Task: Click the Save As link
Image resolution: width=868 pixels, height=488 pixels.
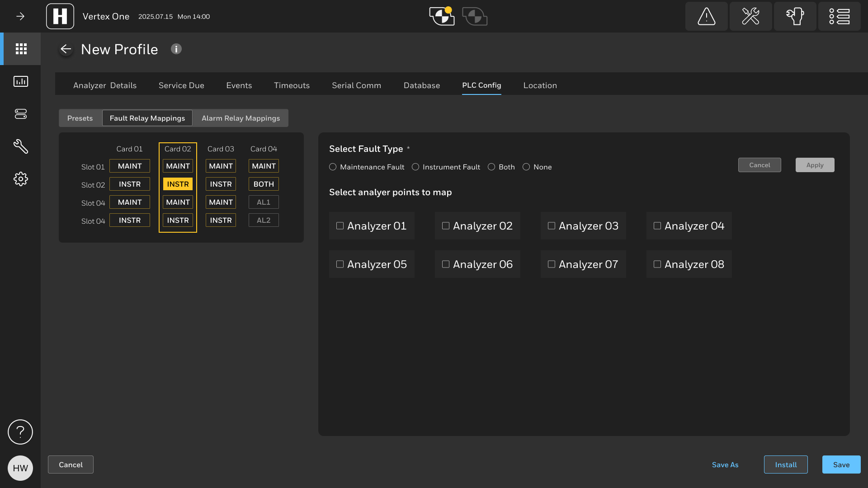Action: click(725, 465)
